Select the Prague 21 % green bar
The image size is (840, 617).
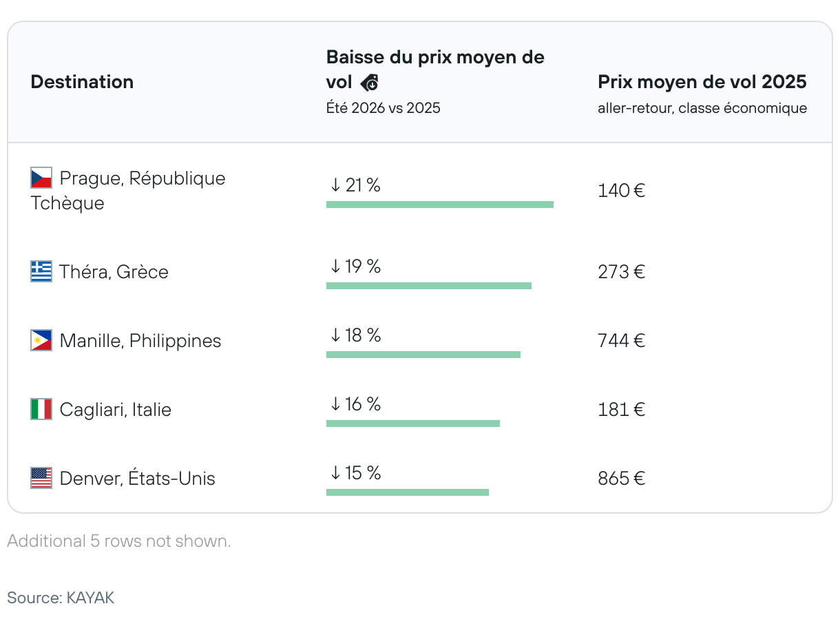439,205
